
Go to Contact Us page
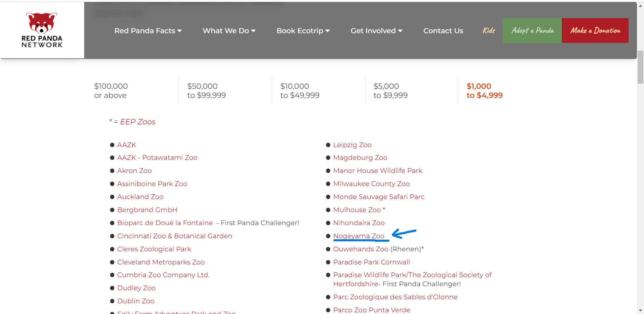coord(443,31)
